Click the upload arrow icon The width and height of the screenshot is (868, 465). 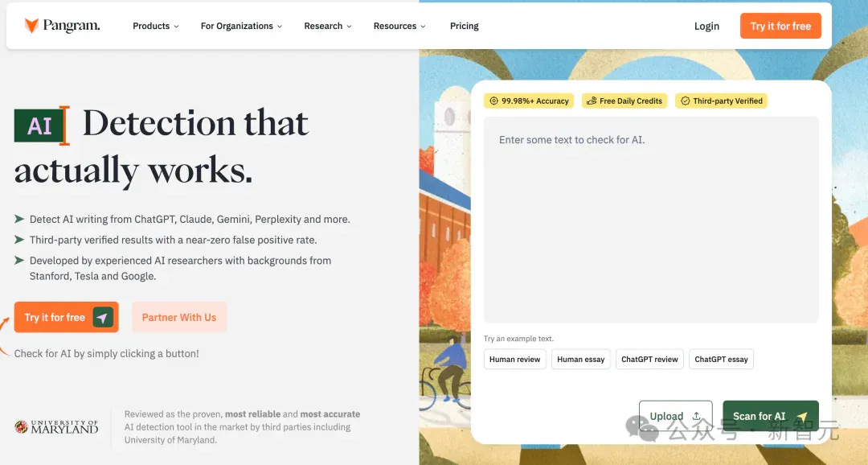click(696, 416)
